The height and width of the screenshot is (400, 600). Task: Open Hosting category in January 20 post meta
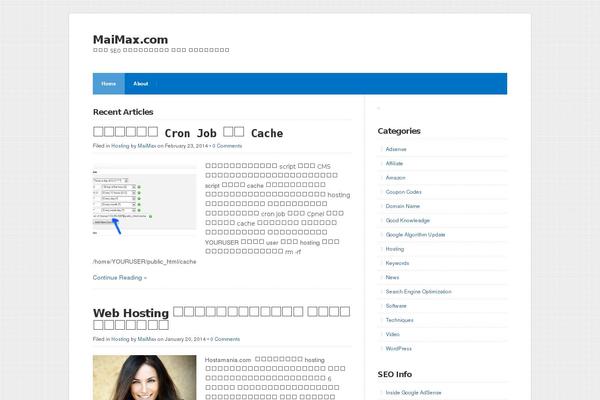[x=120, y=339]
